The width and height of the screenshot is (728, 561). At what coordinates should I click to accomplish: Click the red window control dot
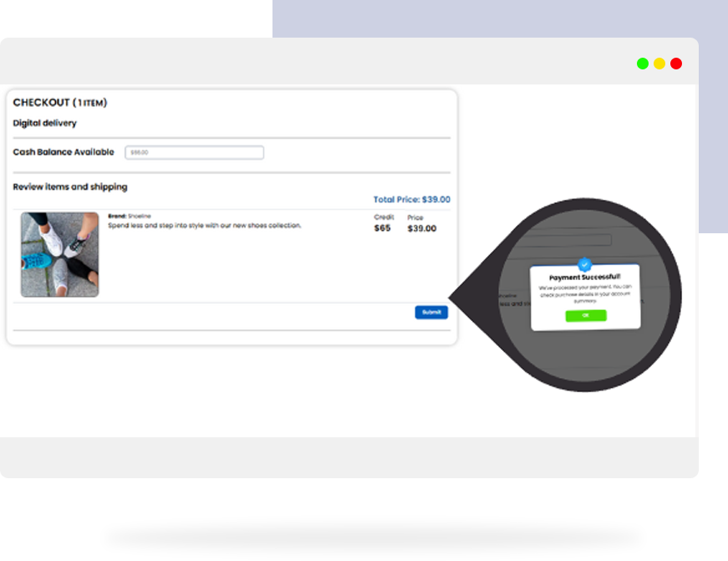(x=676, y=64)
